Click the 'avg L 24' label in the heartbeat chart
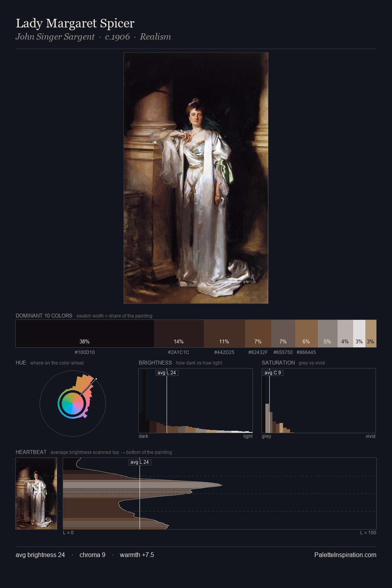The width and height of the screenshot is (392, 588). pos(140,462)
